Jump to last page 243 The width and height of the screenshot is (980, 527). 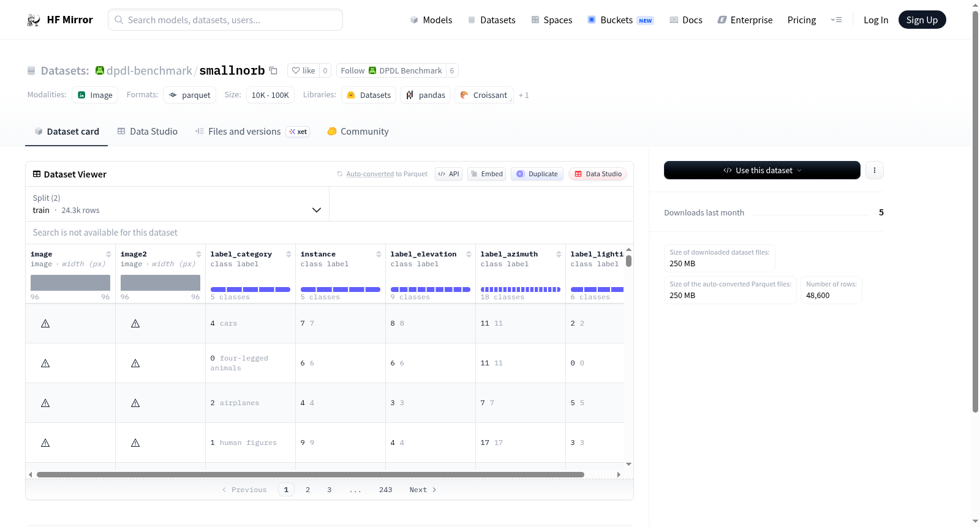point(385,490)
